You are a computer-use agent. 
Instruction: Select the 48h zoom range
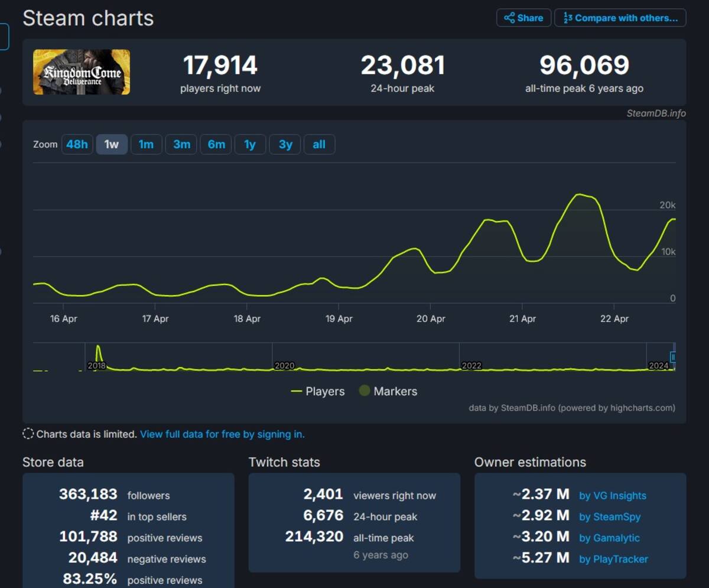coord(77,144)
